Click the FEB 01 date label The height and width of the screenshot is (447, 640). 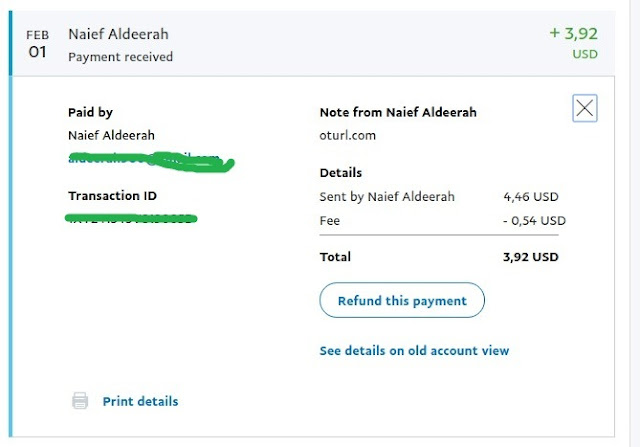point(37,43)
